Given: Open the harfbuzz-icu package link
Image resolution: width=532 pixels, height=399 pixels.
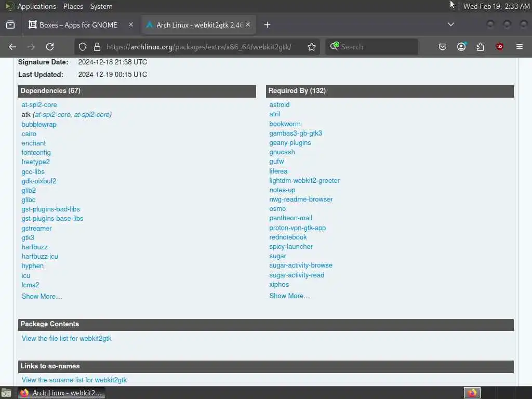Looking at the screenshot, I should [39, 257].
